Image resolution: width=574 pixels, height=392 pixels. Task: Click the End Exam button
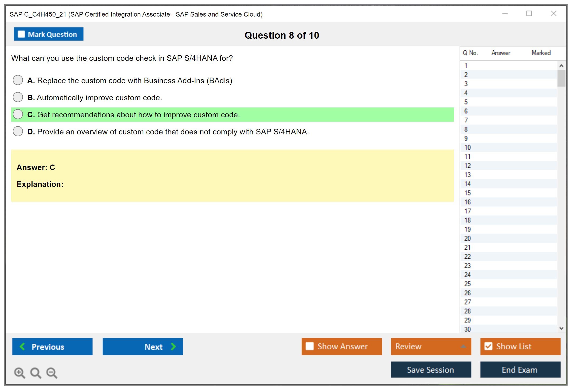point(520,370)
